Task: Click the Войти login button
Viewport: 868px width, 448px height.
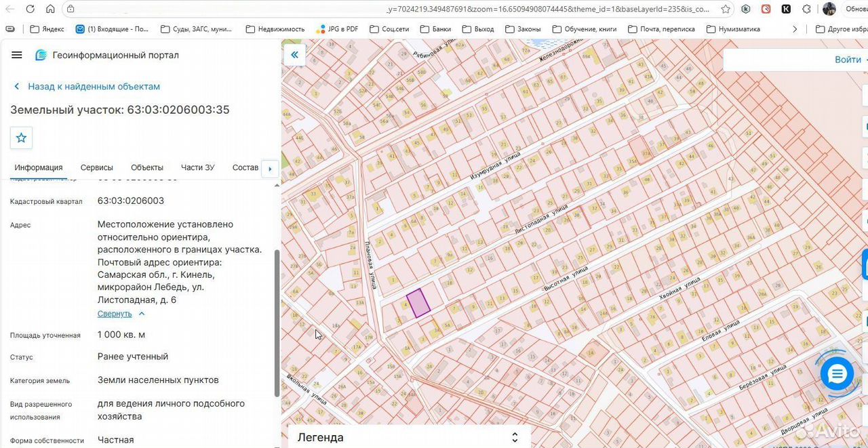Action: 848,60
